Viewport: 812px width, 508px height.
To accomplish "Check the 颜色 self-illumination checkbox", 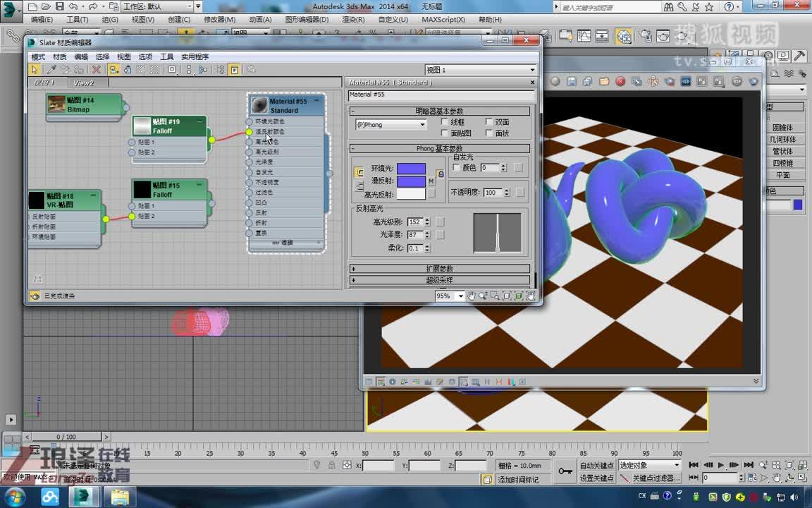I will click(455, 169).
